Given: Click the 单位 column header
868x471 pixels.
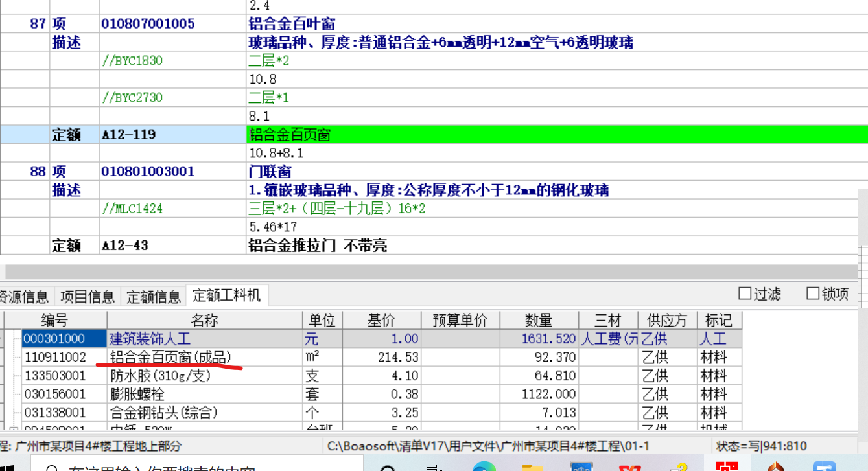Looking at the screenshot, I should (x=322, y=320).
